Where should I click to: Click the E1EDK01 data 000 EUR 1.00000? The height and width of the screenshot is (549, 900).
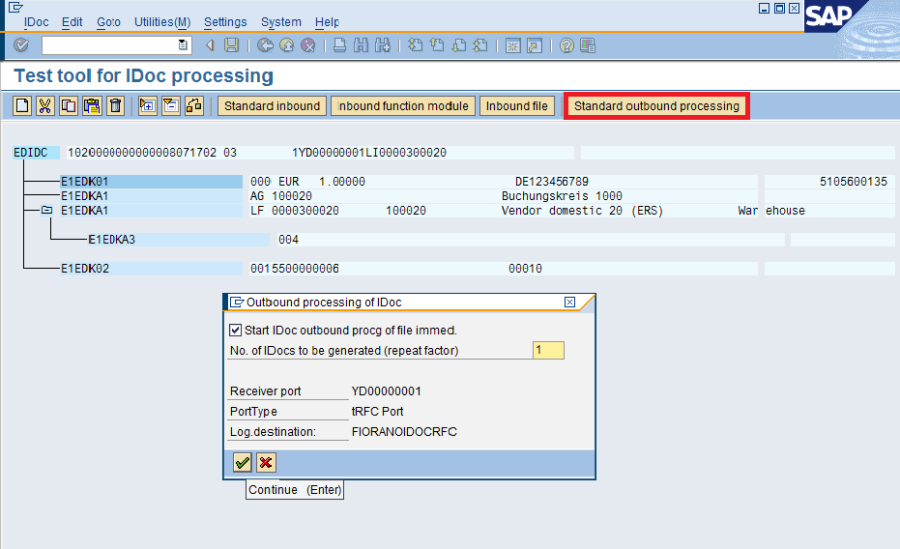308,181
